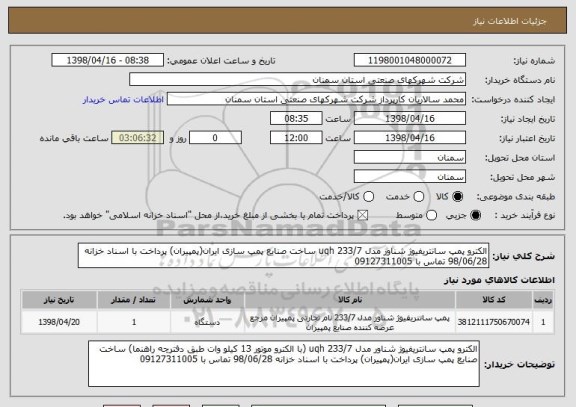576x407 pixels.
Task: Click the شماره نیاز number field
Action: click(x=410, y=60)
